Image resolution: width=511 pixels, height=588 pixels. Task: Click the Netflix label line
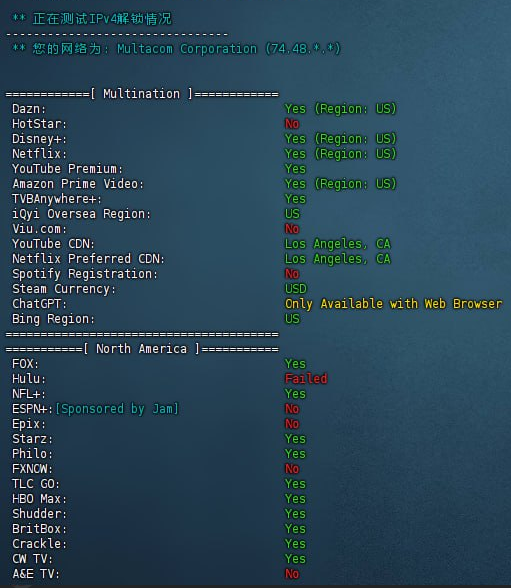(39, 154)
